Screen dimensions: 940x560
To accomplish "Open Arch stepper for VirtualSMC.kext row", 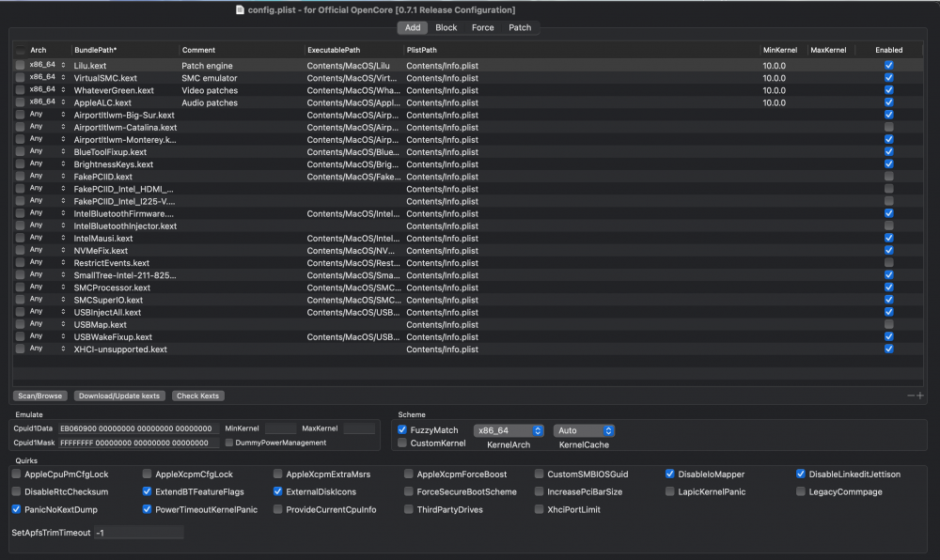I will (x=63, y=77).
